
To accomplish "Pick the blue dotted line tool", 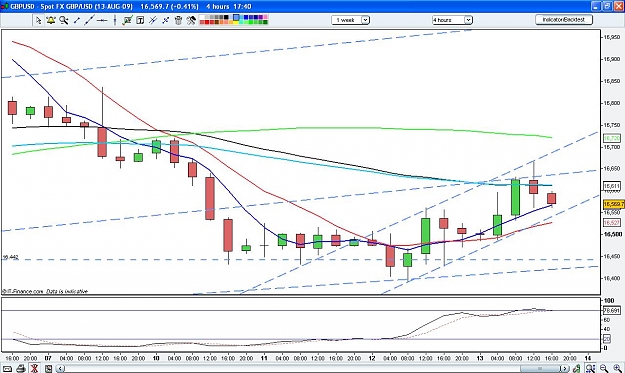I will (166, 20).
